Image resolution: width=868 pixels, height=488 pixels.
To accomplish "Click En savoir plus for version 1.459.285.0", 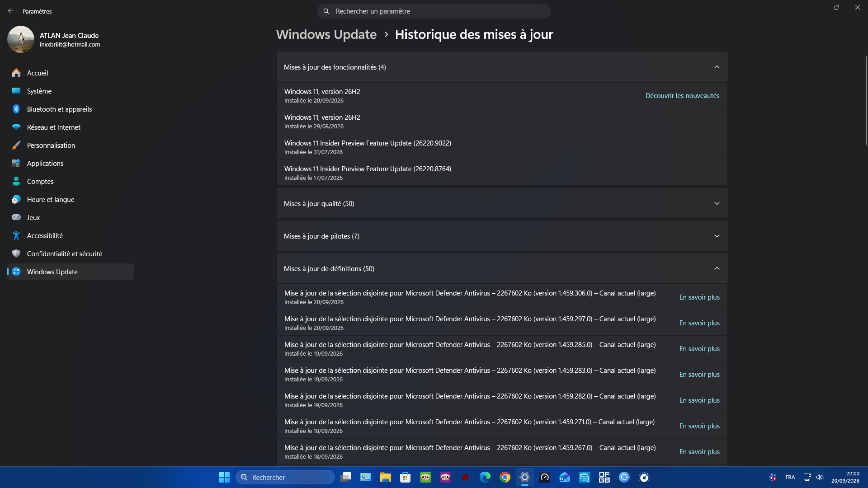I will click(x=699, y=349).
